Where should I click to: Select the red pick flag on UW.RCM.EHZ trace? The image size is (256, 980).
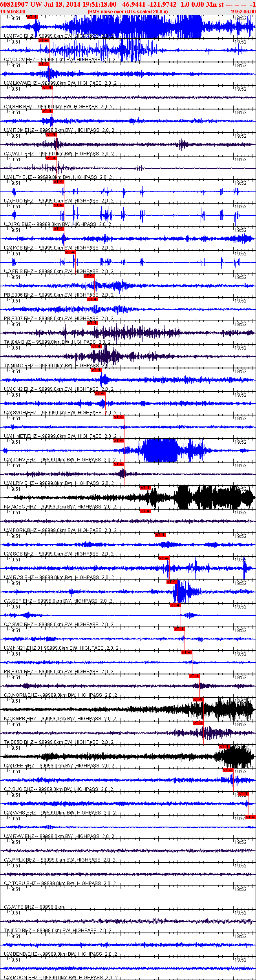(x=48, y=111)
